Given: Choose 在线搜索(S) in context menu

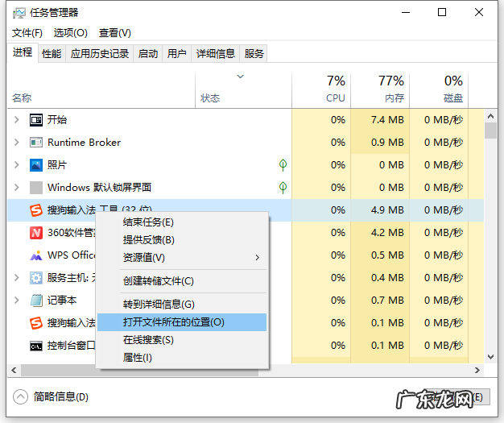Looking at the screenshot, I should [x=182, y=340].
